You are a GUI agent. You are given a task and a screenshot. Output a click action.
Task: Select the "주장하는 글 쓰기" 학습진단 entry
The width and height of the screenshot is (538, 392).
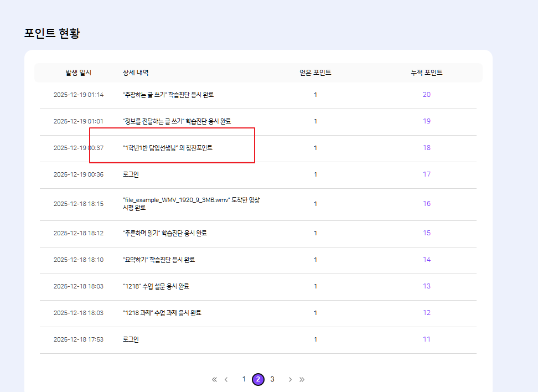tap(168, 95)
